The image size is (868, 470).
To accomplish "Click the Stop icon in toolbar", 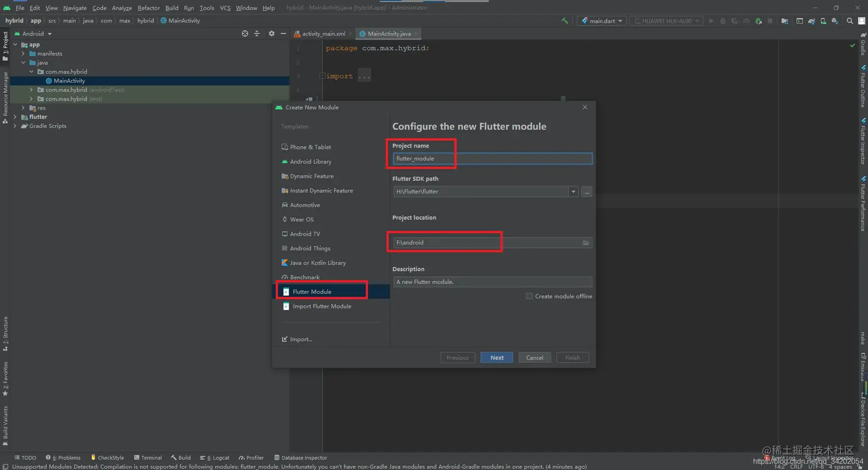I will 770,21.
